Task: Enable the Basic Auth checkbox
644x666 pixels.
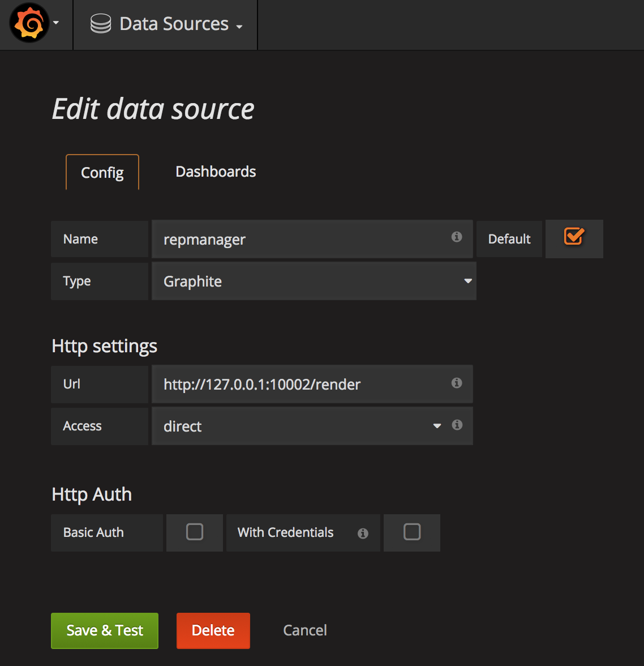Action: (x=195, y=532)
